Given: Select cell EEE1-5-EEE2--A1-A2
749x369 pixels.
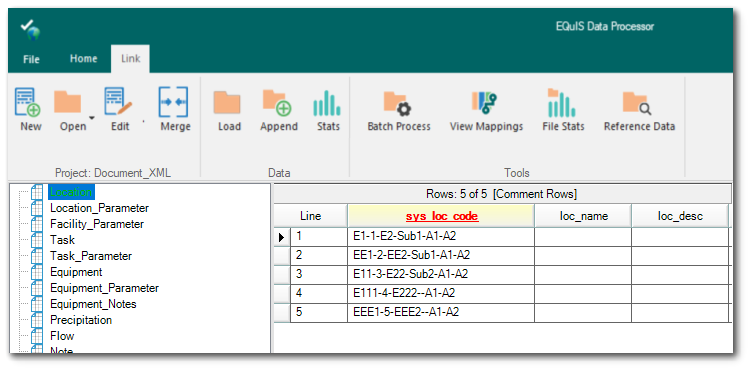Looking at the screenshot, I should [x=441, y=313].
